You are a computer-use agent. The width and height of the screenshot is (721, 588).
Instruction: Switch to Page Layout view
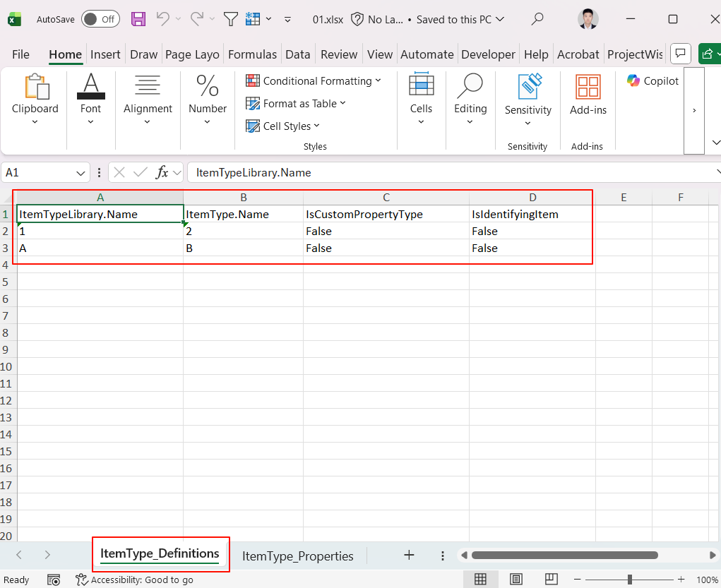click(516, 580)
